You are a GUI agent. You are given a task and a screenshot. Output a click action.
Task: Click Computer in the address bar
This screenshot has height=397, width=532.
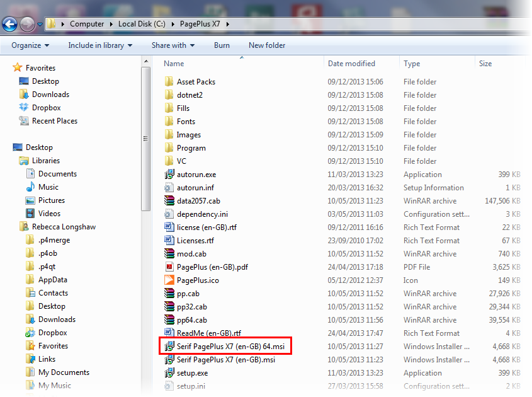pyautogui.click(x=87, y=24)
